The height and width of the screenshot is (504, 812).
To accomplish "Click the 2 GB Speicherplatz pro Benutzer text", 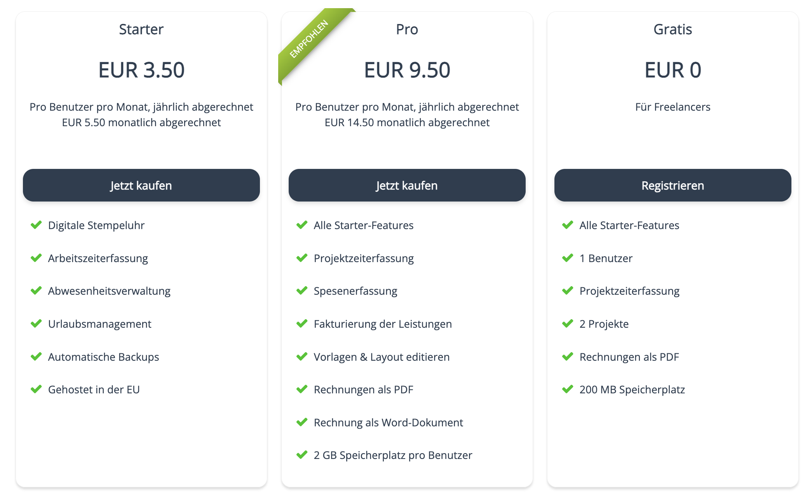I will tap(393, 455).
